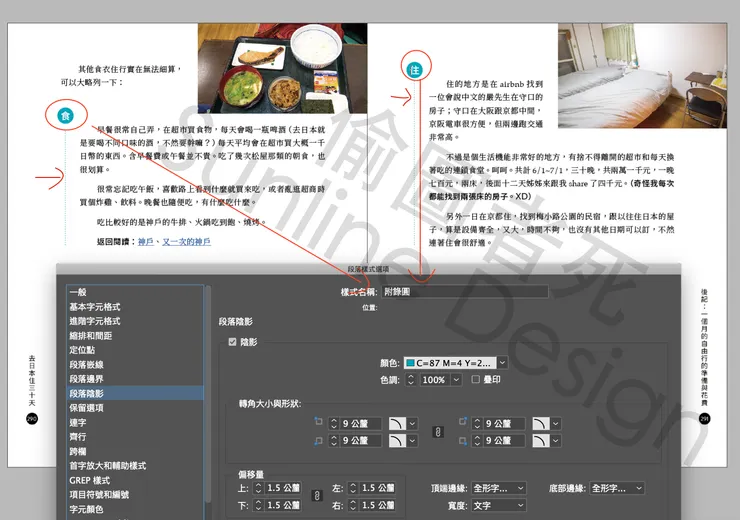Click the top-right corner size icon
Image resolution: width=740 pixels, height=520 pixels.
pos(462,421)
